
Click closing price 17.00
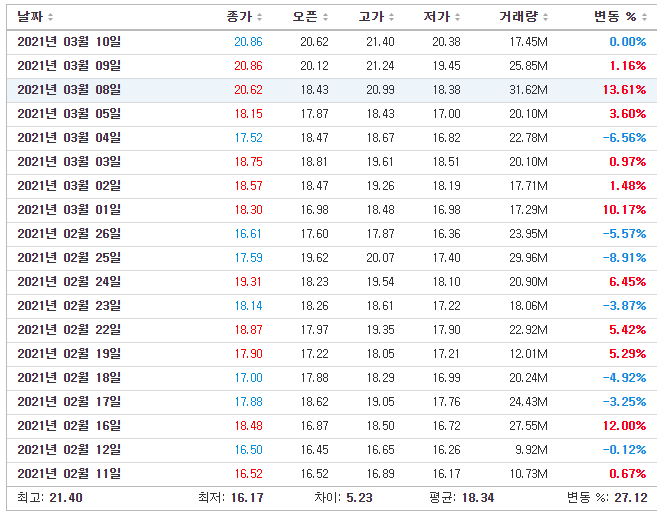pos(248,378)
